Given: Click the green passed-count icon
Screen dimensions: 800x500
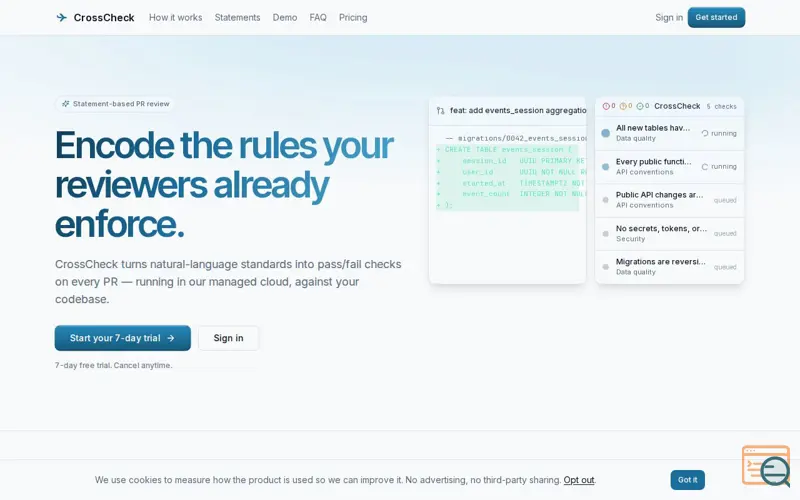Looking at the screenshot, I should tap(640, 106).
